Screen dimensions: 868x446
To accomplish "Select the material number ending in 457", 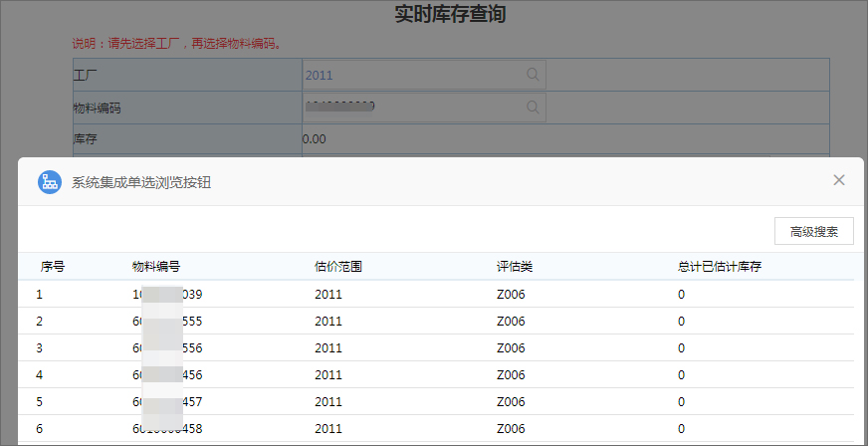I will [x=167, y=402].
